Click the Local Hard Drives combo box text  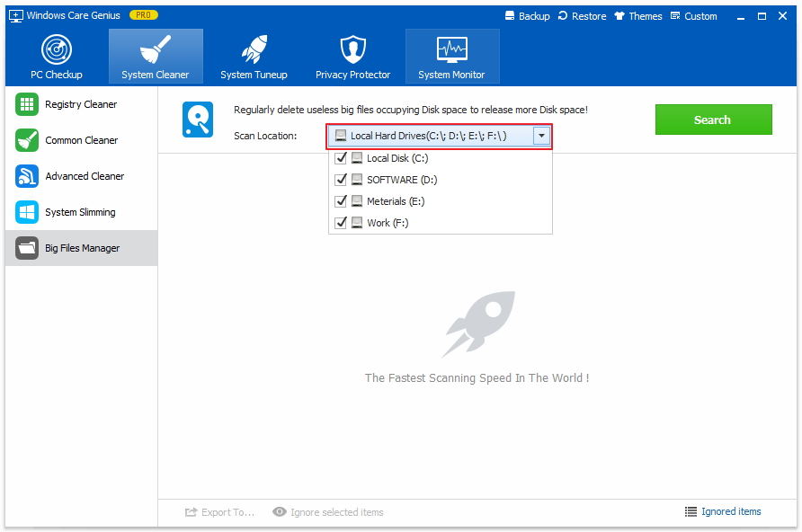(429, 136)
